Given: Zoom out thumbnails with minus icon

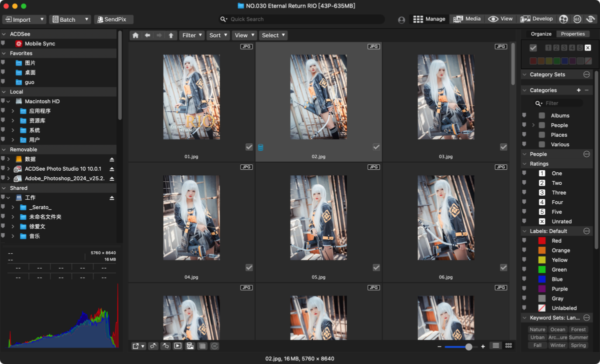Looking at the screenshot, I should tap(439, 347).
